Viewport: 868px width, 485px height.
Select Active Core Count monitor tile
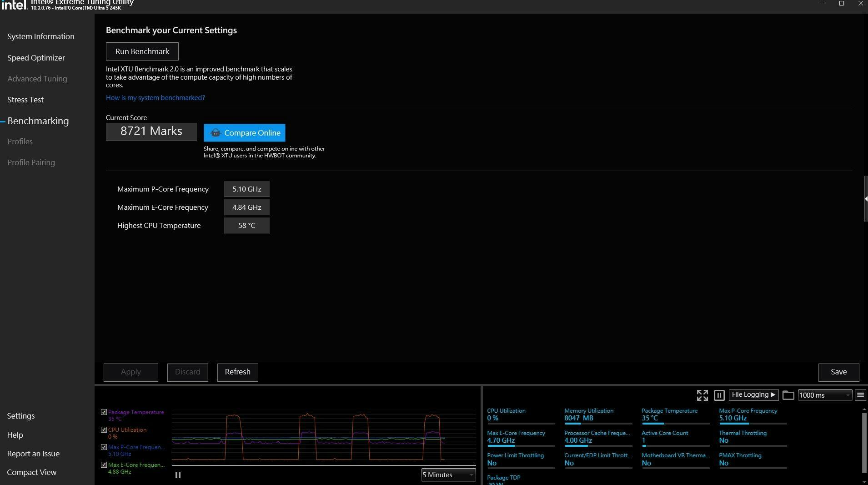point(676,438)
